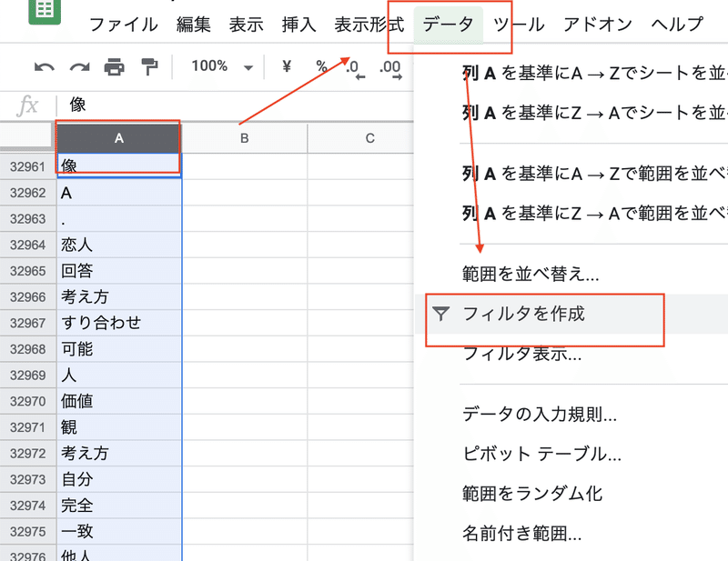
Task: Select column B header
Action: [x=244, y=138]
